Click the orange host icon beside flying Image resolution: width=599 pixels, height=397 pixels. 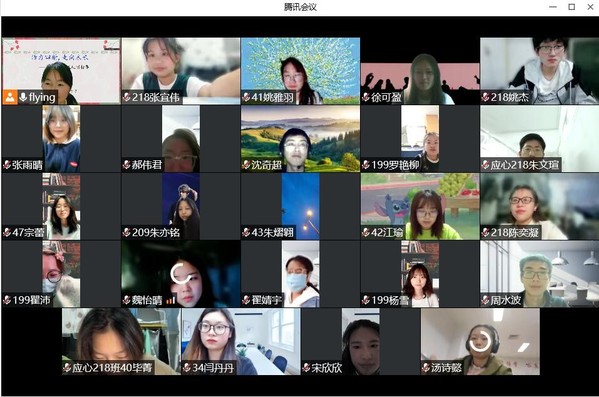pos(10,97)
